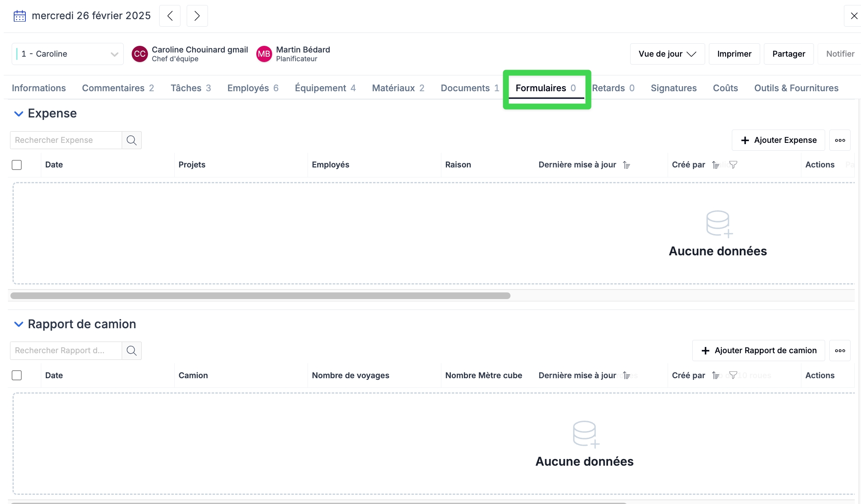Sort Expense table by Dernière mise à jour
This screenshot has width=861, height=504.
(626, 165)
